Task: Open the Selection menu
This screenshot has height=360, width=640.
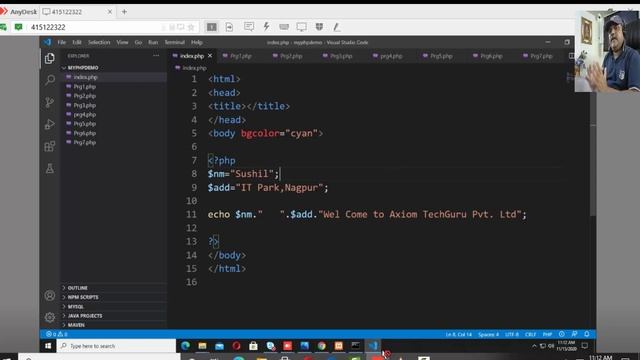Action: point(99,42)
